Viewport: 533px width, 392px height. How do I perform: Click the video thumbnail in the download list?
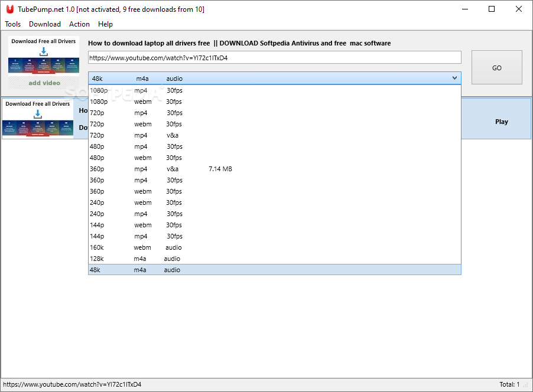point(38,118)
